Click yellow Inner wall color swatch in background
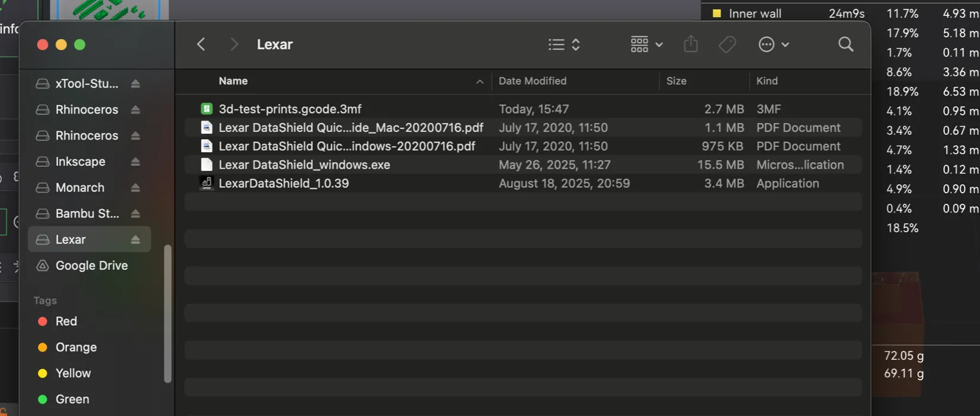The width and height of the screenshot is (980, 416). [716, 13]
